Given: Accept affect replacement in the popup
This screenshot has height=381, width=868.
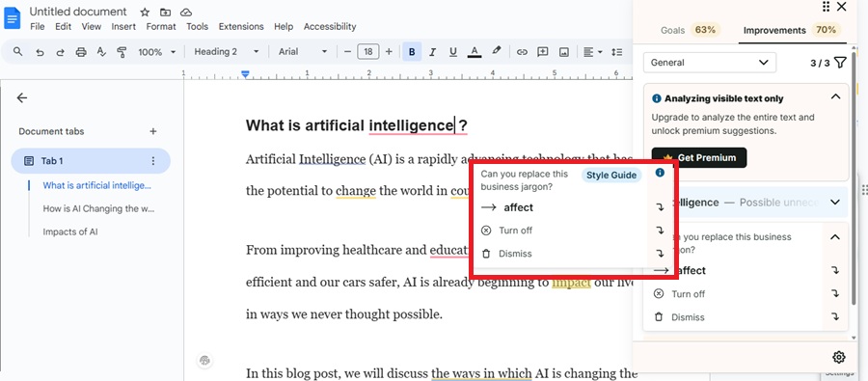Looking at the screenshot, I should click(518, 207).
